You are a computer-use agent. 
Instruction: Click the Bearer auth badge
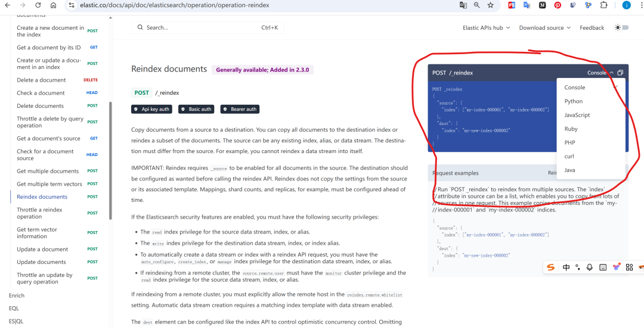[240, 109]
